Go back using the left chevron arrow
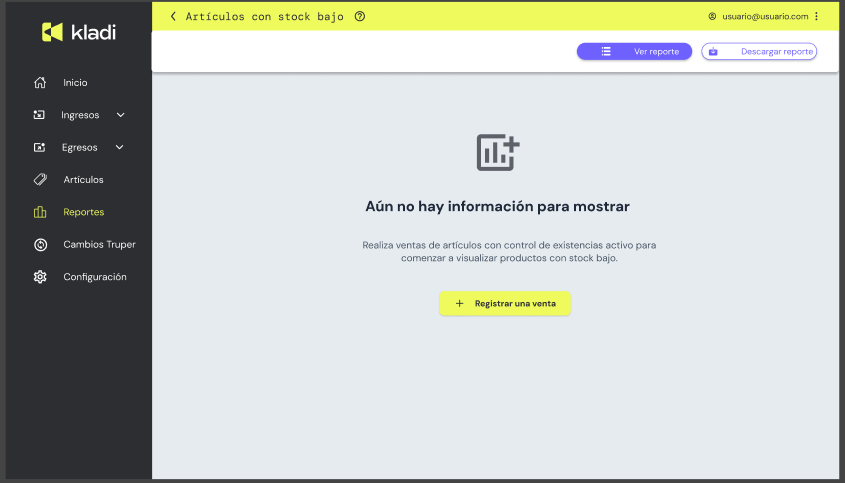This screenshot has width=845, height=483. pos(173,16)
